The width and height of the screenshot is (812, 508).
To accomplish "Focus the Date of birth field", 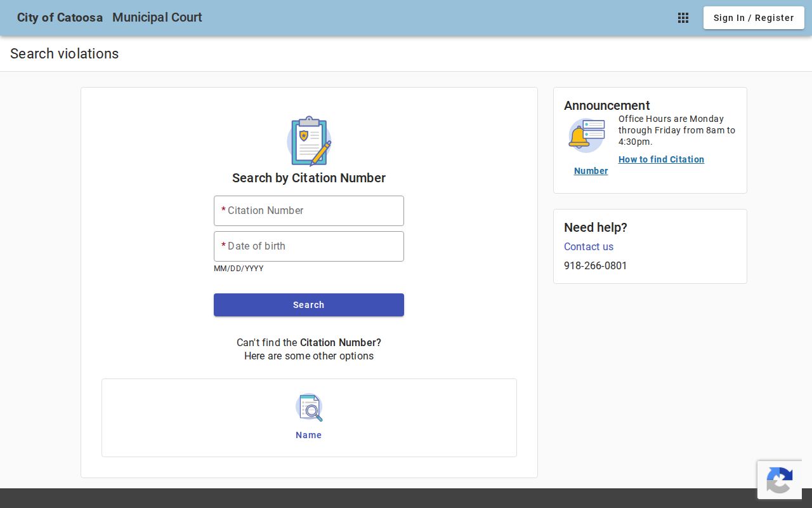I will pos(309,246).
